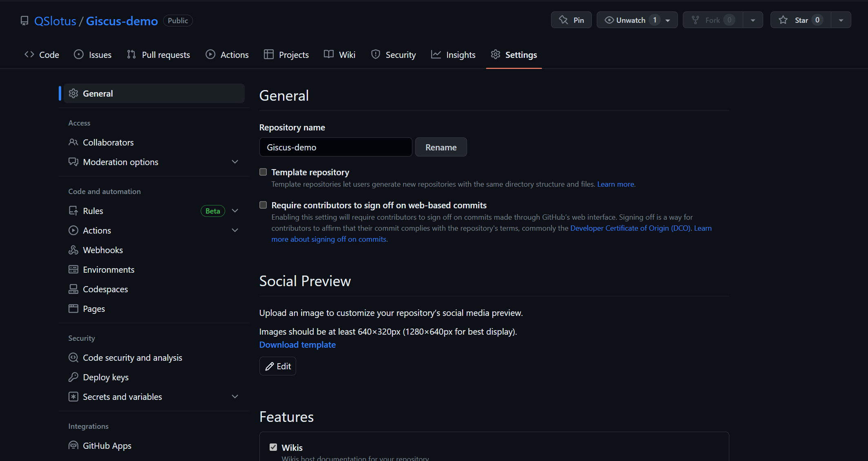Click the Environments sidebar icon

[x=73, y=269]
